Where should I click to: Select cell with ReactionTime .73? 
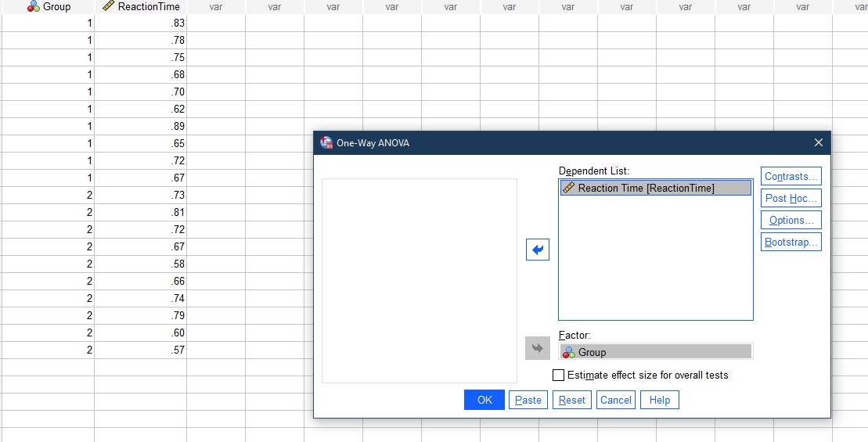(x=141, y=196)
